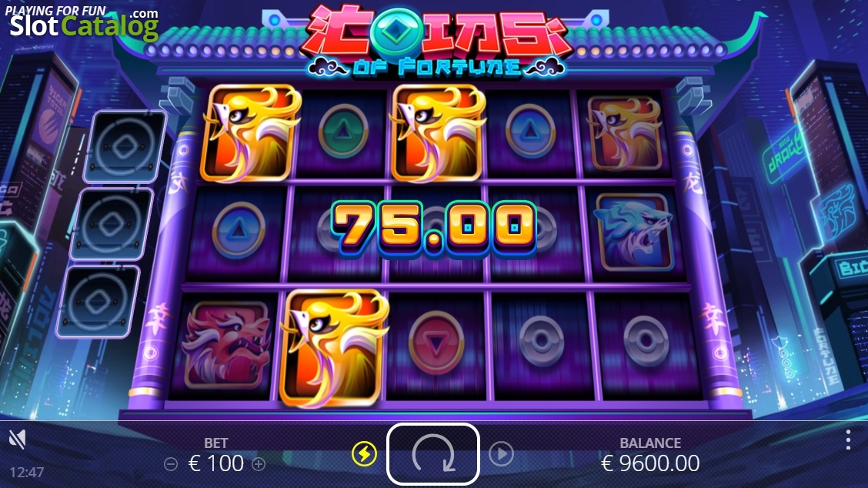Select the red dragon symbol

click(x=226, y=345)
